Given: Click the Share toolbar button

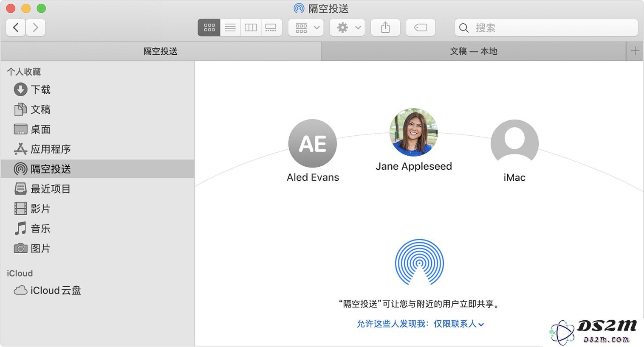Looking at the screenshot, I should pos(385,28).
